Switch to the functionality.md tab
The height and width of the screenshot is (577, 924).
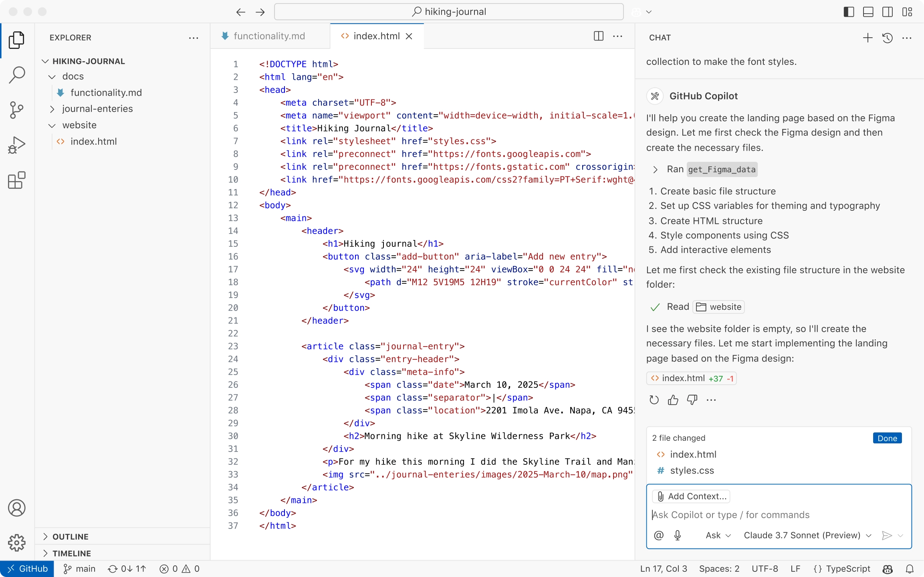pyautogui.click(x=269, y=36)
